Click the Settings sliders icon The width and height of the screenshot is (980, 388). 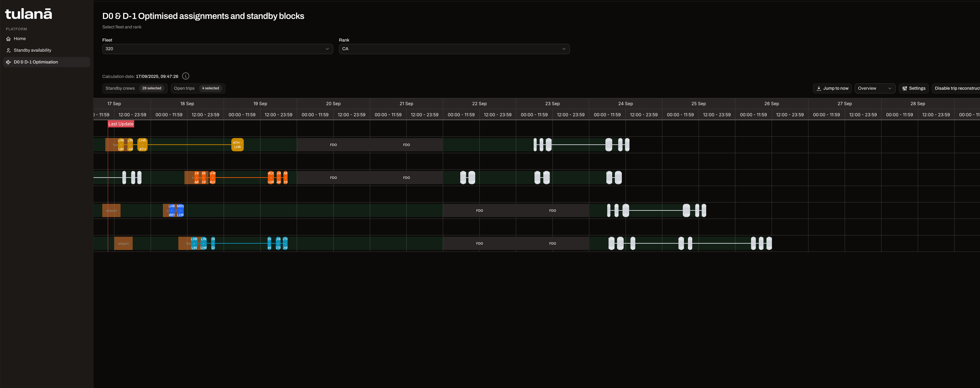coord(905,88)
